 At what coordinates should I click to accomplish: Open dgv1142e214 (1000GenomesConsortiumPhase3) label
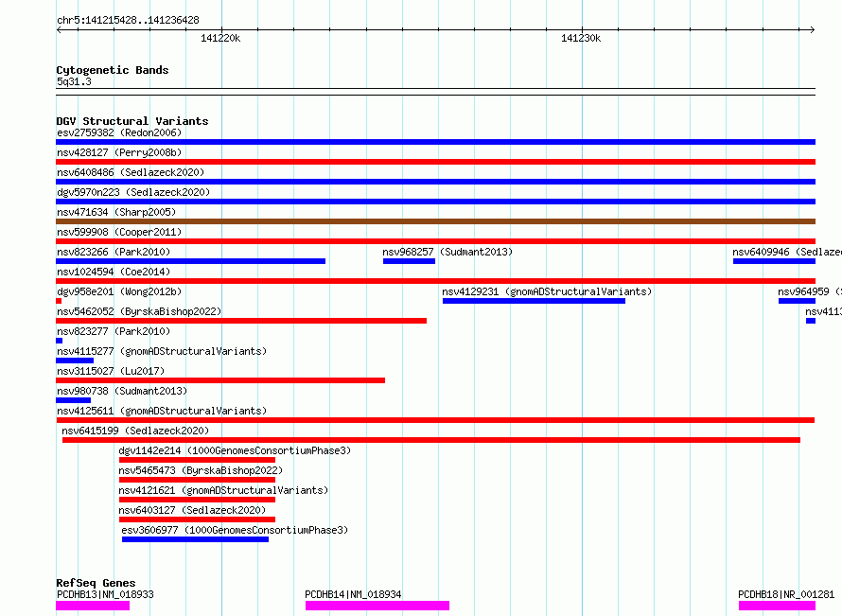pos(235,450)
